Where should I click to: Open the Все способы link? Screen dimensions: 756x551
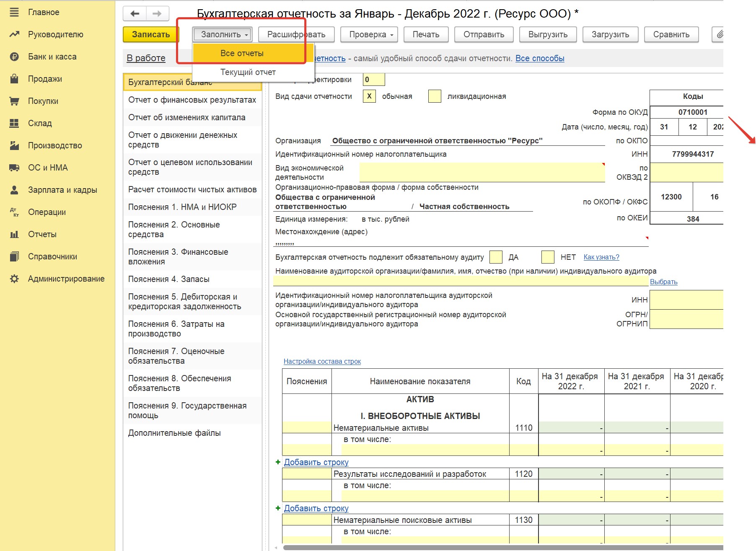point(540,58)
